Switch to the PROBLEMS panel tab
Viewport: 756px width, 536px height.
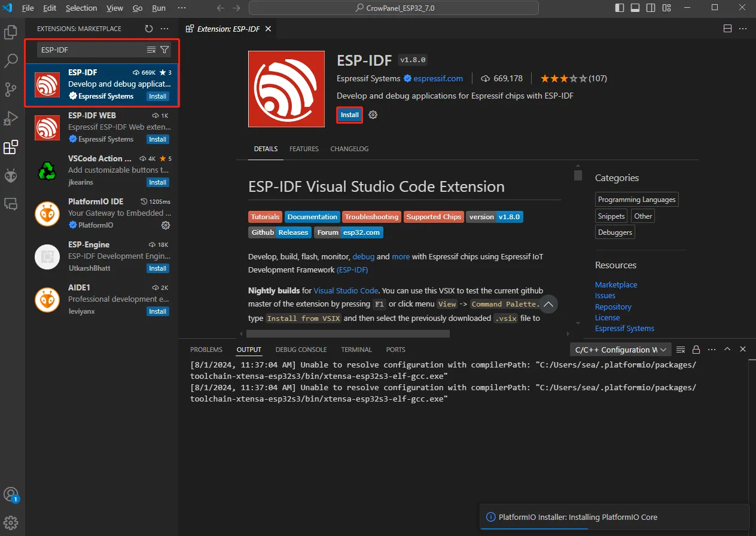206,350
